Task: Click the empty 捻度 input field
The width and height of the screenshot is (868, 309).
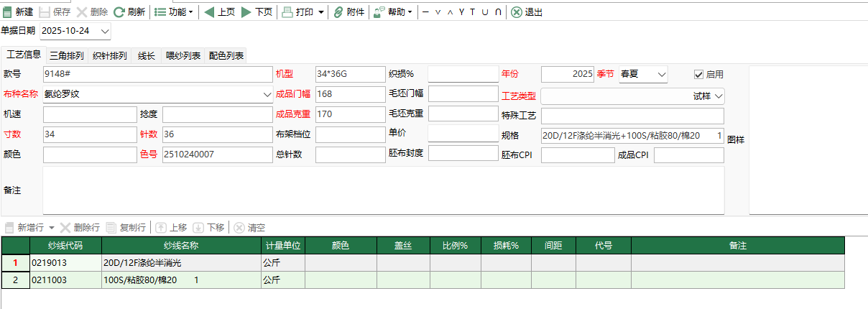Action: (x=217, y=114)
